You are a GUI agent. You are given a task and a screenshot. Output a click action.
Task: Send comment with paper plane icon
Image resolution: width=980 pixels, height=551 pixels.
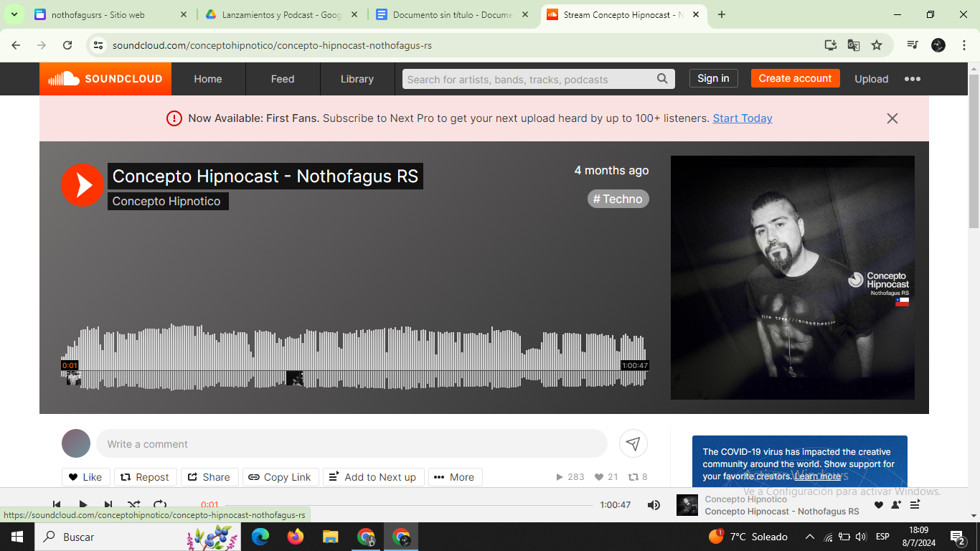(x=633, y=443)
